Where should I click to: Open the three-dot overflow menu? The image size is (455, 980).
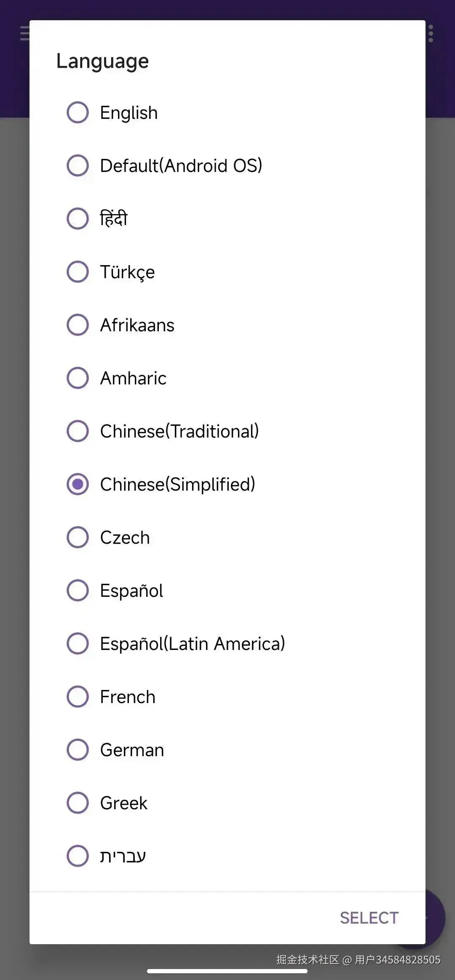[431, 33]
